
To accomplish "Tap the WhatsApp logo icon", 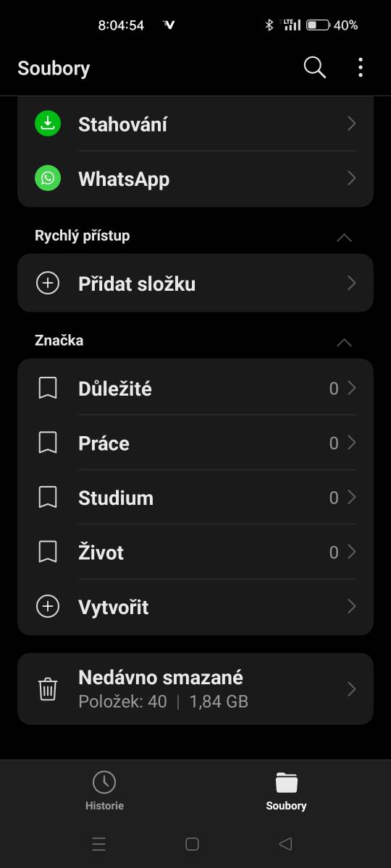I will (x=48, y=179).
